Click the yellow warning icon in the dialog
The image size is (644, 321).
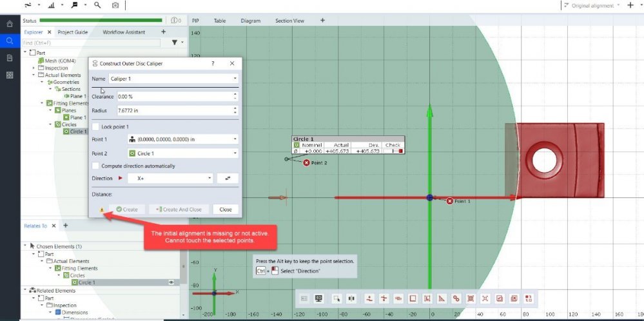pos(101,209)
